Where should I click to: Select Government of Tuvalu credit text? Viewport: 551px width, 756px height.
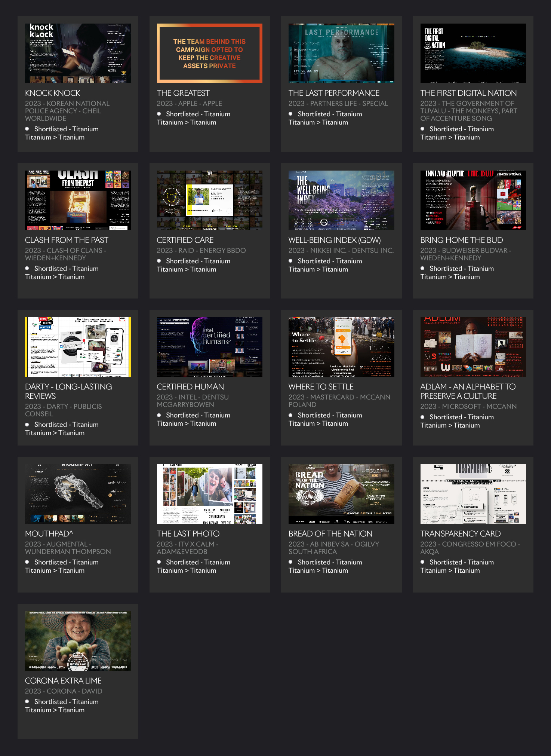coord(469,111)
